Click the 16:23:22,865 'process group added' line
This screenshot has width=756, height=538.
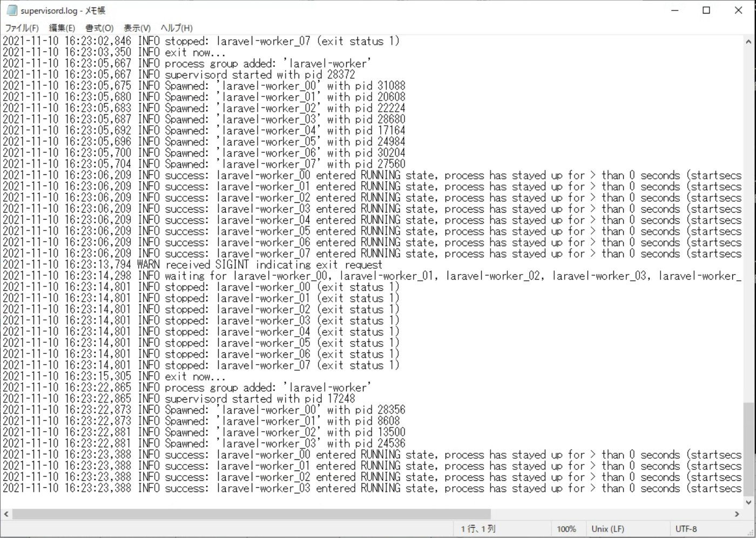coord(187,387)
